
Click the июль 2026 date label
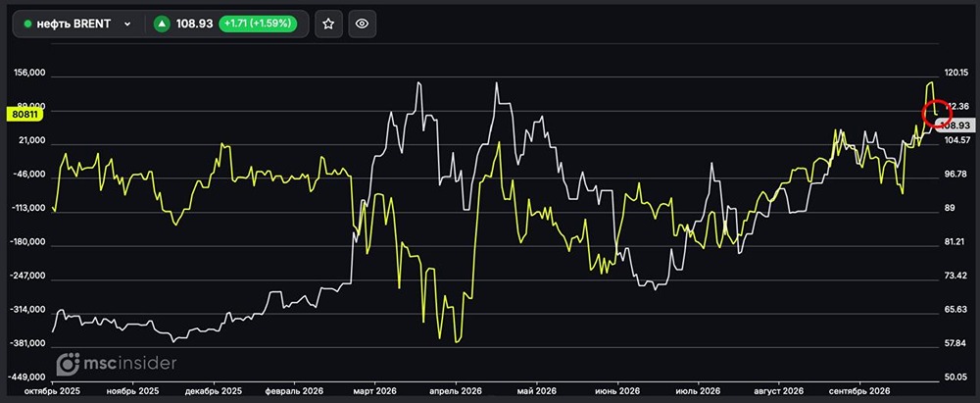(698, 390)
